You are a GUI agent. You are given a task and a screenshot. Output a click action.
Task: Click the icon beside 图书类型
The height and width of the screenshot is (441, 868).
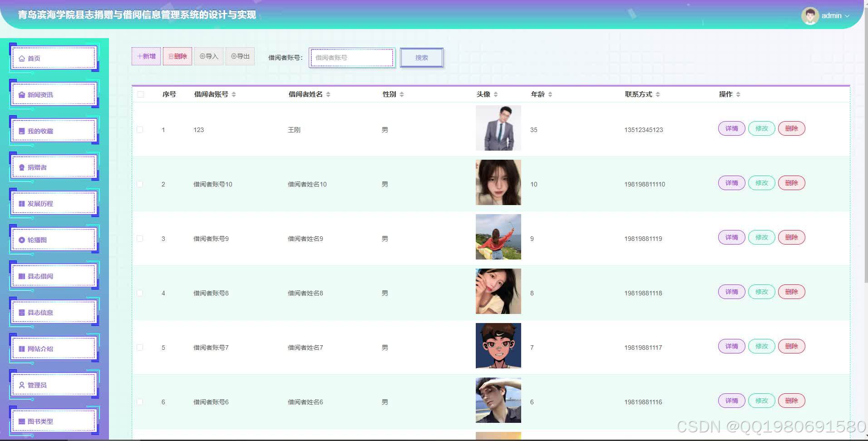click(22, 421)
